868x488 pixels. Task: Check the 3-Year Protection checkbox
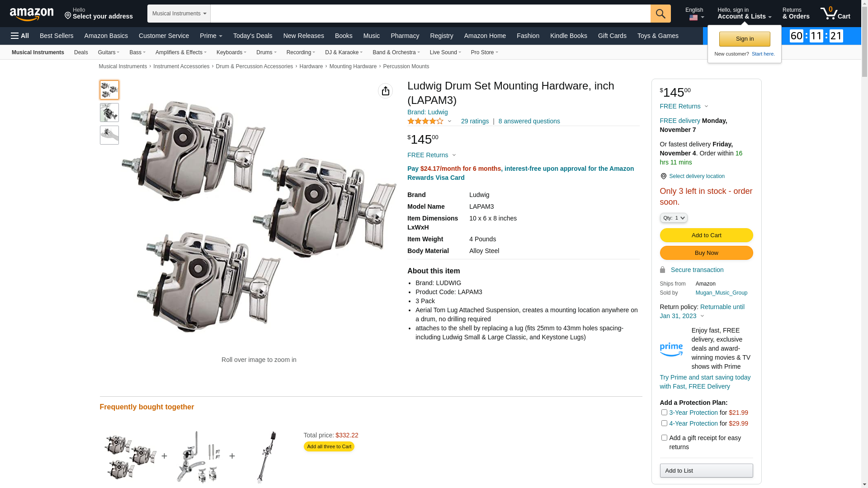tap(664, 412)
